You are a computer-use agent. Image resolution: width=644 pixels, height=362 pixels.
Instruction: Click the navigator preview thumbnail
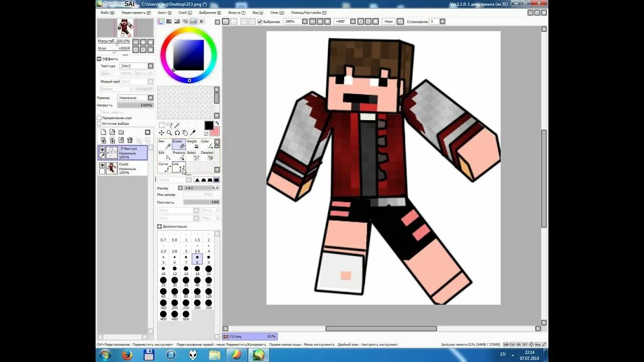(x=125, y=28)
